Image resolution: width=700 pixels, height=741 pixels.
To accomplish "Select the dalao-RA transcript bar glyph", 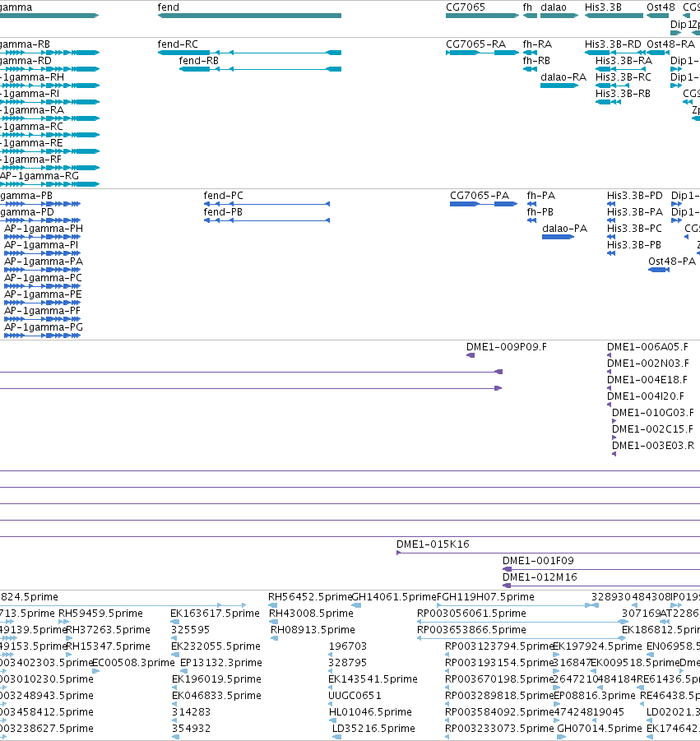I will [x=559, y=86].
